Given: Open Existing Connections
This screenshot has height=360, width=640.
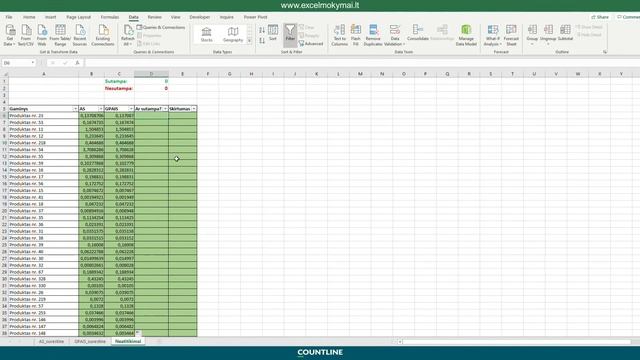Looking at the screenshot, I should point(103,35).
